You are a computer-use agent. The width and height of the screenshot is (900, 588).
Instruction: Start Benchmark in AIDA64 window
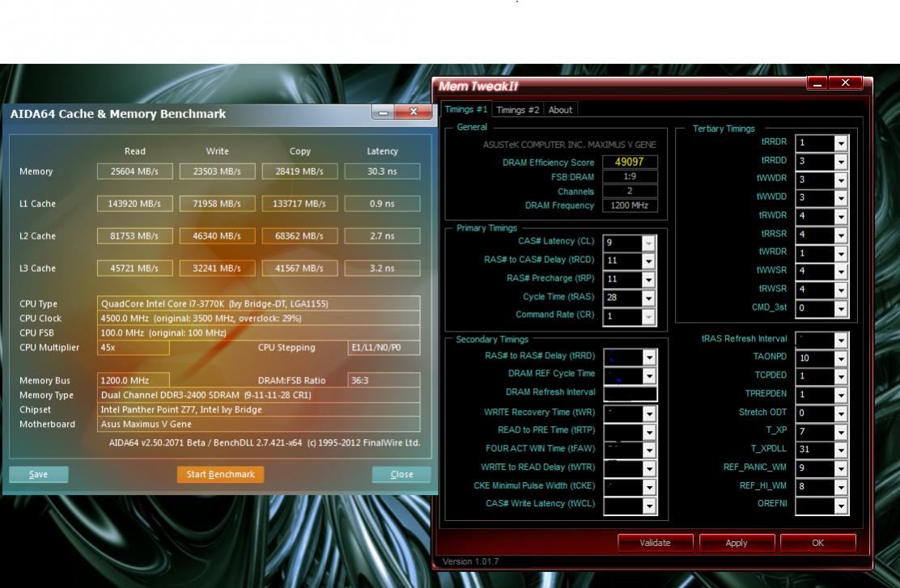tap(220, 475)
